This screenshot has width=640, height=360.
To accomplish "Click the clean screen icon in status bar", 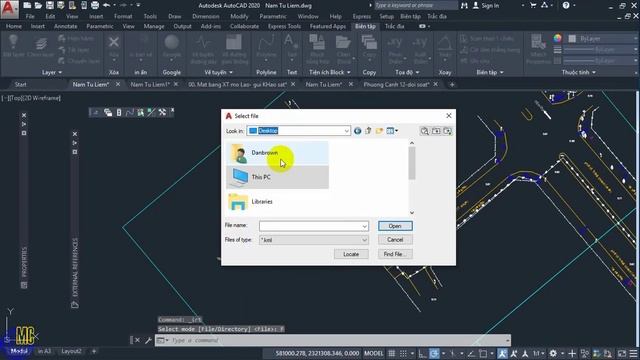I will tap(622, 353).
